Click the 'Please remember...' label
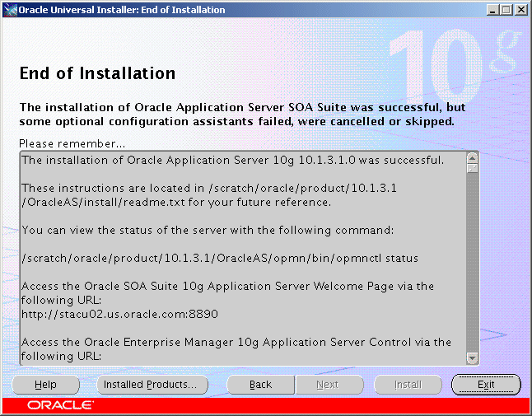The image size is (532, 416). click(x=72, y=144)
